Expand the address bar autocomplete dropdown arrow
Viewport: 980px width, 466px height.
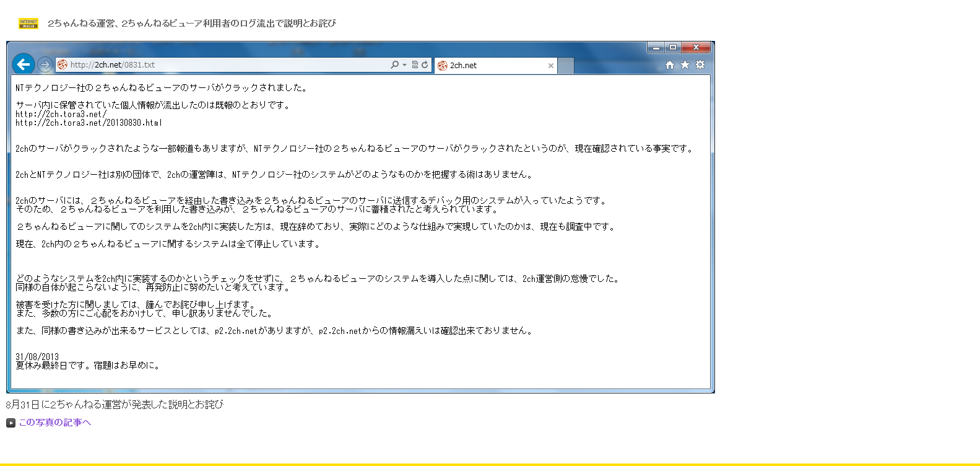[404, 64]
